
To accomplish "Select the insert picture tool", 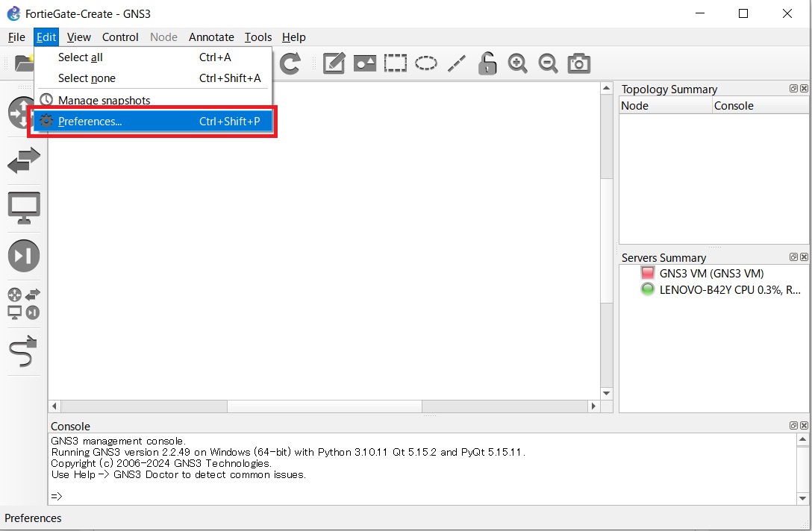I will tap(364, 63).
